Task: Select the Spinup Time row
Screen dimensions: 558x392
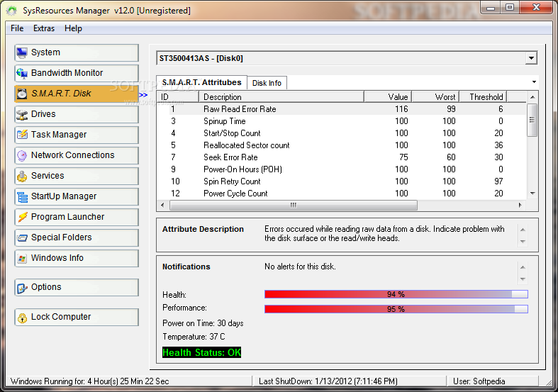Action: tap(342, 121)
